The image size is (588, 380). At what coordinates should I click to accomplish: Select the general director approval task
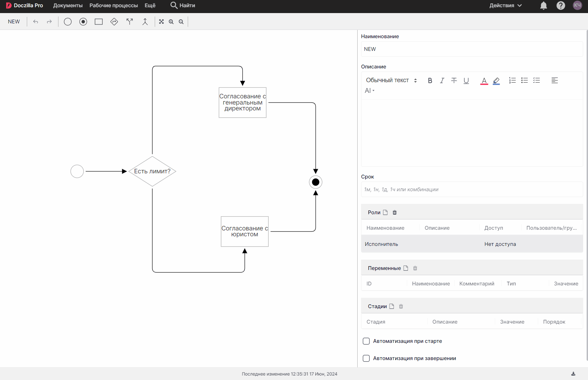click(x=243, y=102)
